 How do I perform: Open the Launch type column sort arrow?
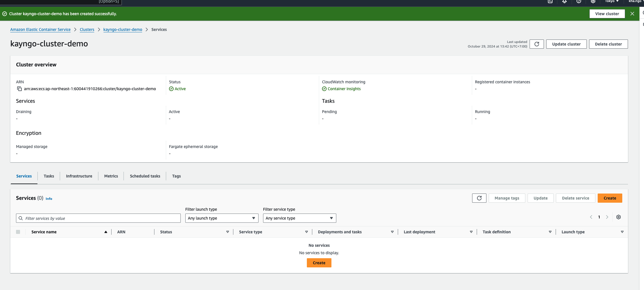coord(622,232)
